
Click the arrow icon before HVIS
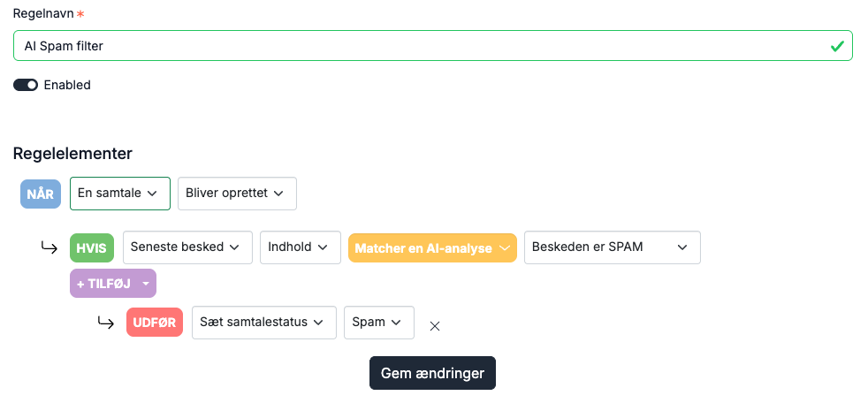49,247
